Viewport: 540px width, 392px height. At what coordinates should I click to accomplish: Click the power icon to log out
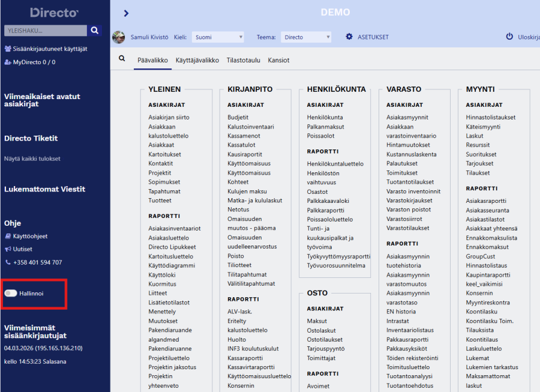[509, 37]
